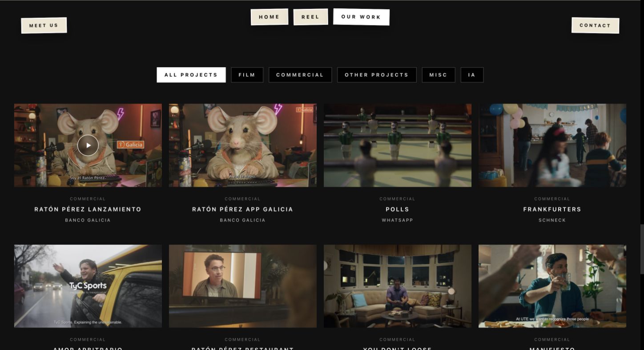Open the living room sofa thumbnail
Viewport: 644px width, 350px height.
click(398, 286)
